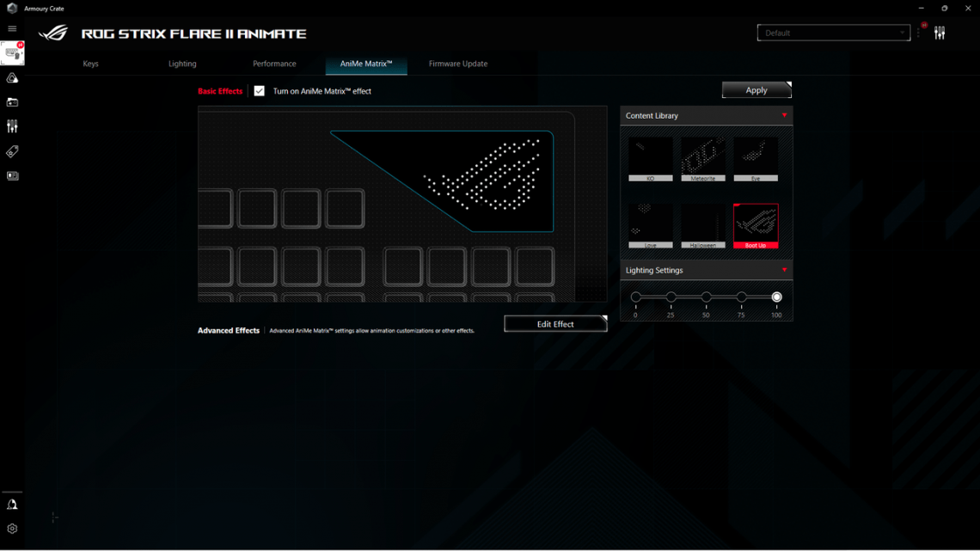Open Aura Sync from the sidebar
The width and height of the screenshot is (980, 551).
click(12, 77)
